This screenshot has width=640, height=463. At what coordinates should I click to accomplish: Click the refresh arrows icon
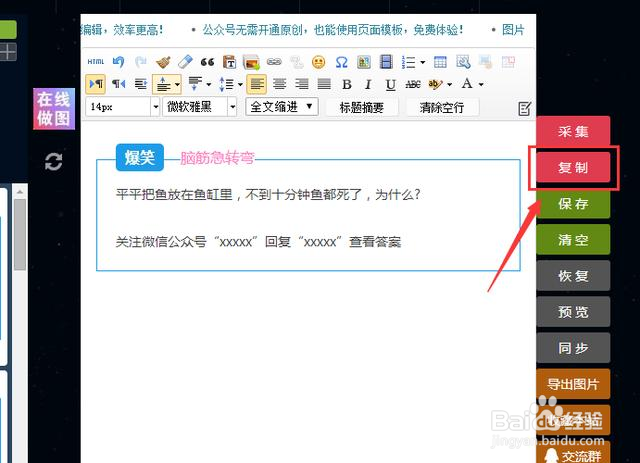[x=53, y=162]
